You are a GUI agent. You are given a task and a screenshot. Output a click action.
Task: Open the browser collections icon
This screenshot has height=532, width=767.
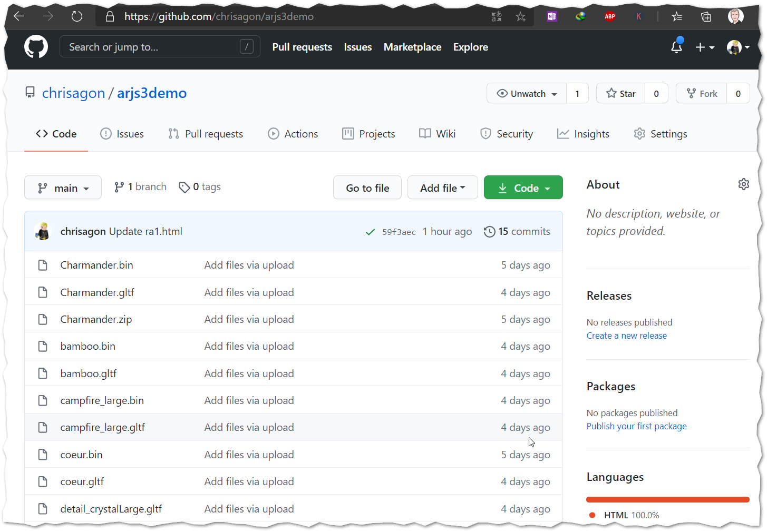pyautogui.click(x=706, y=16)
